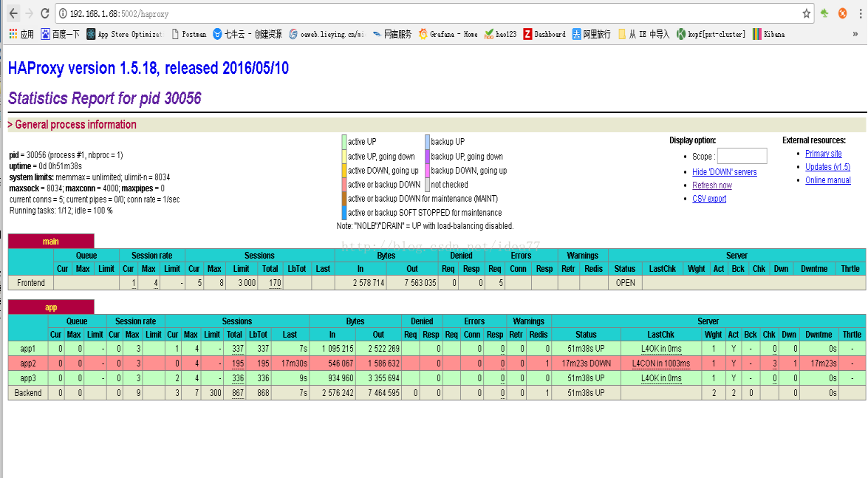Click app1 sessions total 337 underlined value
The height and width of the screenshot is (478, 868).
coord(238,349)
